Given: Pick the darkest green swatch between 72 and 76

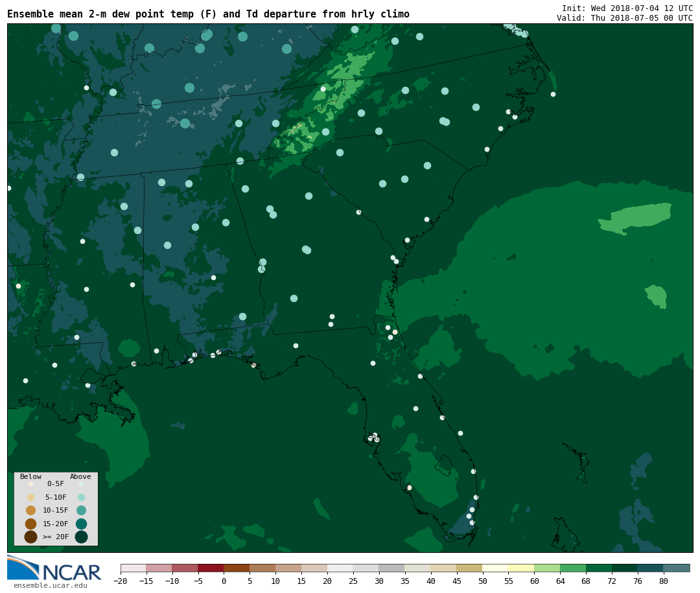Looking at the screenshot, I should point(625,568).
